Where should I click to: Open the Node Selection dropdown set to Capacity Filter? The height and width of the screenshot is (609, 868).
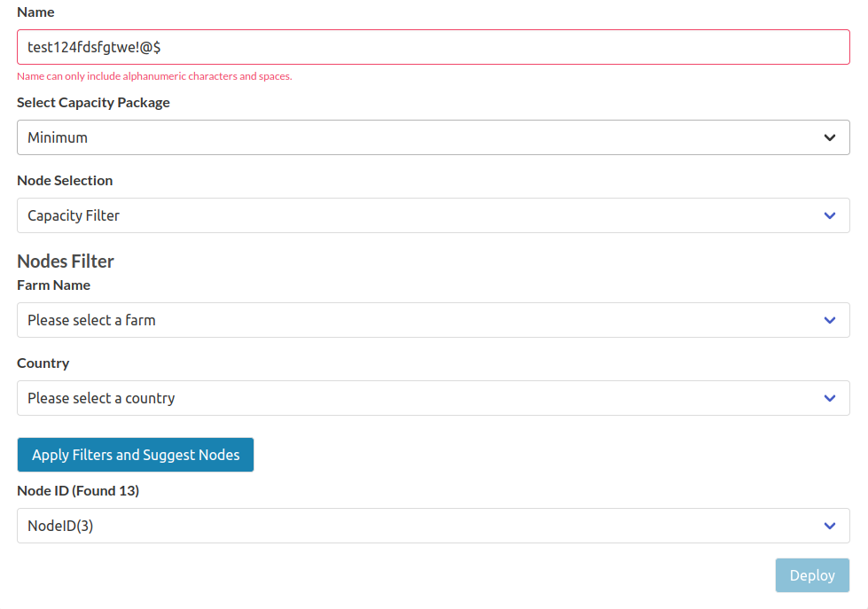tap(433, 215)
